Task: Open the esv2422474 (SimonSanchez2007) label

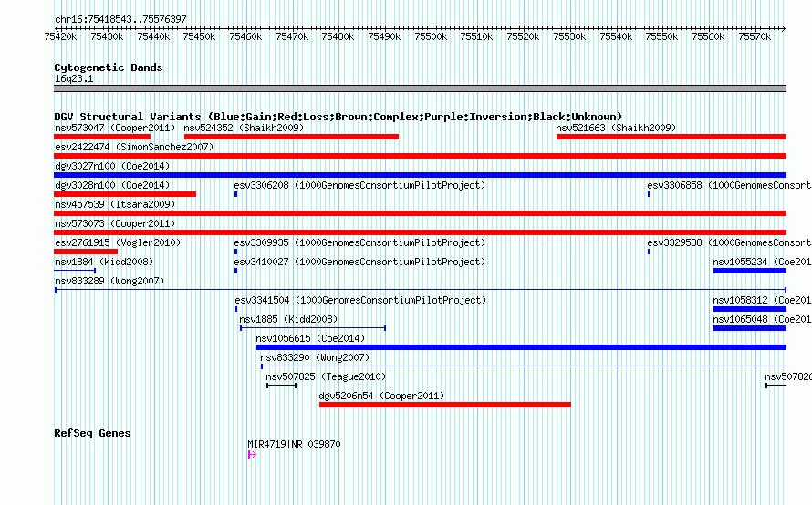Action: [x=134, y=147]
